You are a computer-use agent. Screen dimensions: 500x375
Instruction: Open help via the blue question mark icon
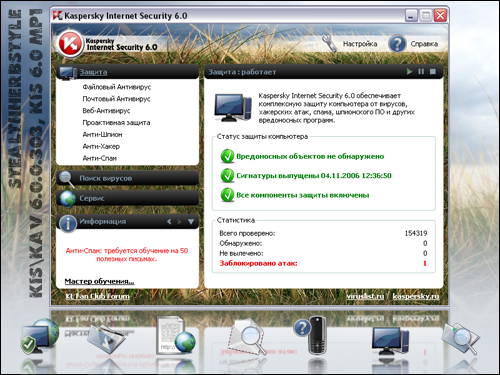click(x=397, y=44)
